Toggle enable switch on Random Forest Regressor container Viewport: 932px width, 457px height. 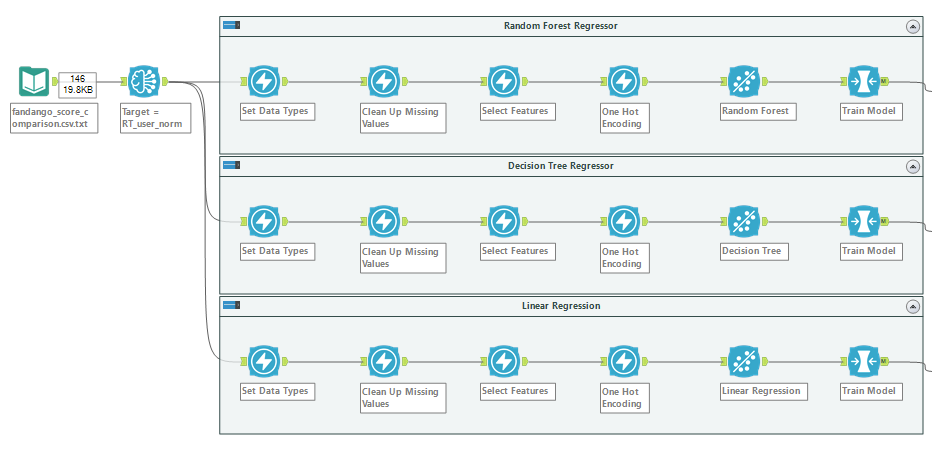tap(231, 25)
